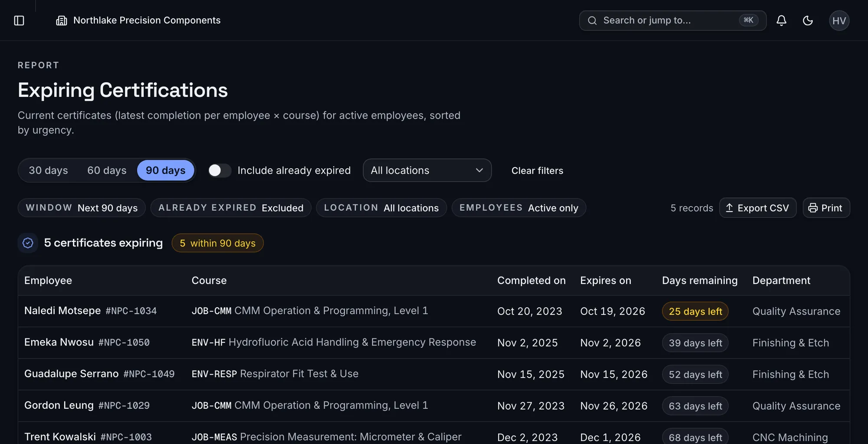Open the HV user avatar menu

point(839,20)
